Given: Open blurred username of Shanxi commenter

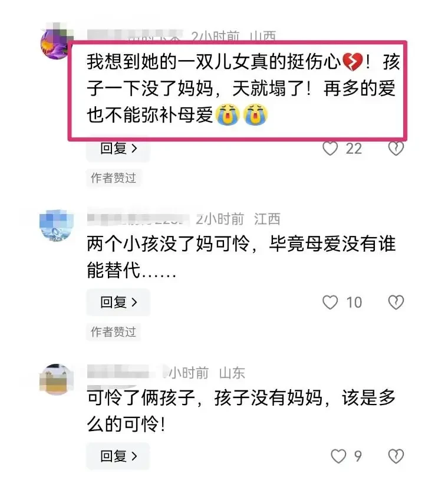Looking at the screenshot, I should 134,35.
